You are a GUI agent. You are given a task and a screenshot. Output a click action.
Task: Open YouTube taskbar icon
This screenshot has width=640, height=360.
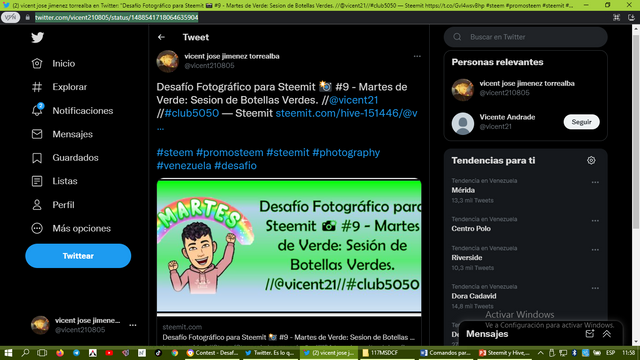[109, 353]
